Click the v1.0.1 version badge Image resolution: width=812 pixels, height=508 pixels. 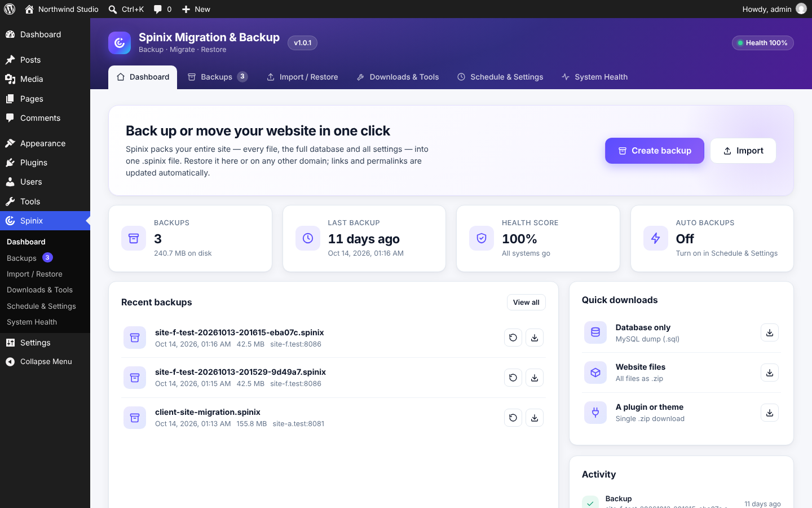pyautogui.click(x=302, y=43)
